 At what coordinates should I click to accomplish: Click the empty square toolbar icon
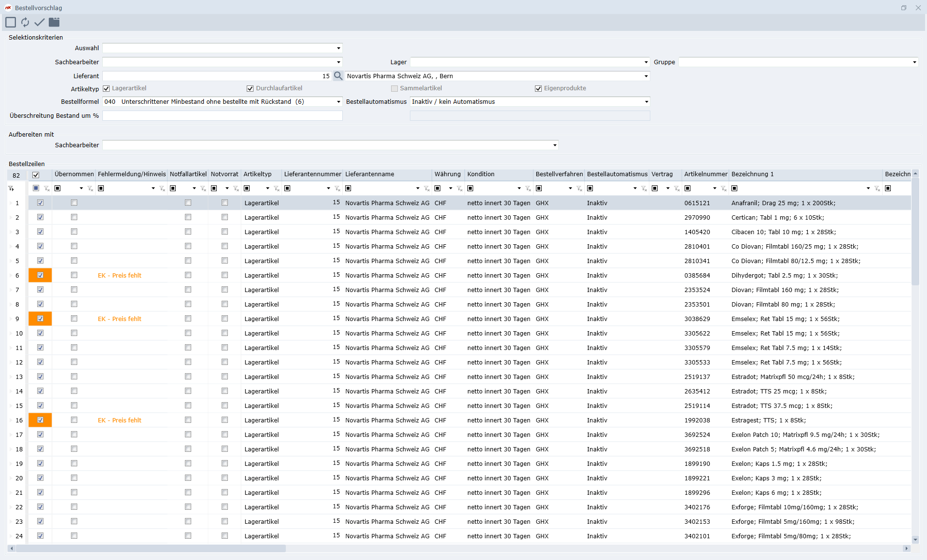click(11, 22)
